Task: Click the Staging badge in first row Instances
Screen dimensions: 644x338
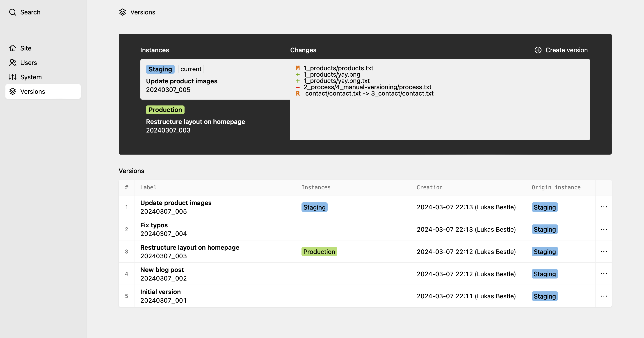Action: (314, 207)
